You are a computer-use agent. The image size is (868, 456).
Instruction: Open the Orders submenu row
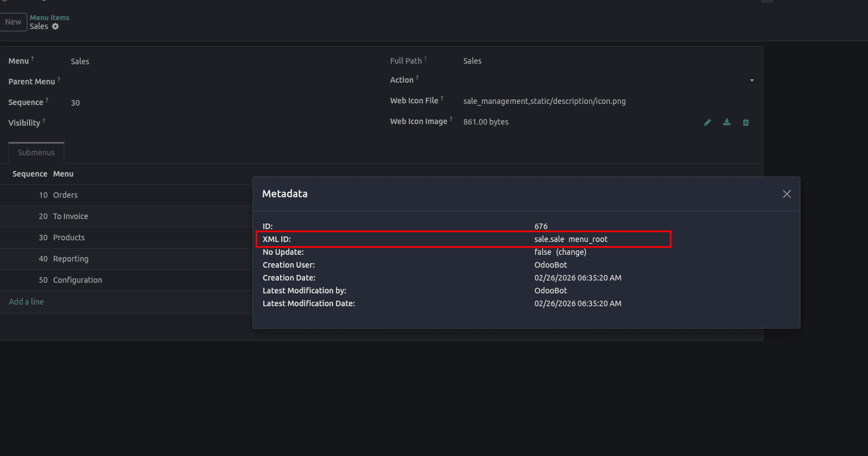(65, 195)
